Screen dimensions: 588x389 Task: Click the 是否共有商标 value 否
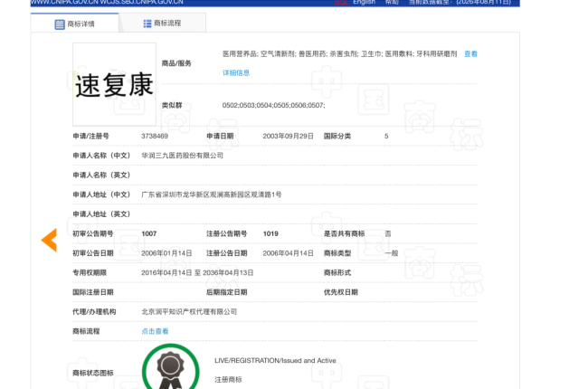click(388, 233)
